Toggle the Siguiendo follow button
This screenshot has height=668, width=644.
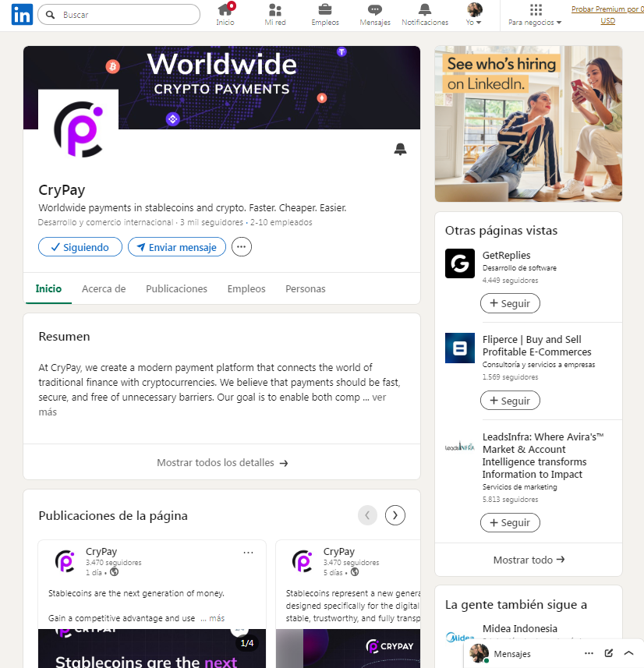(x=80, y=247)
